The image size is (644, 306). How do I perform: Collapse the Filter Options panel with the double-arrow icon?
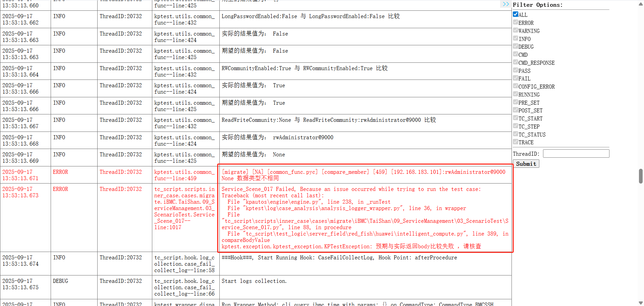pos(505,4)
